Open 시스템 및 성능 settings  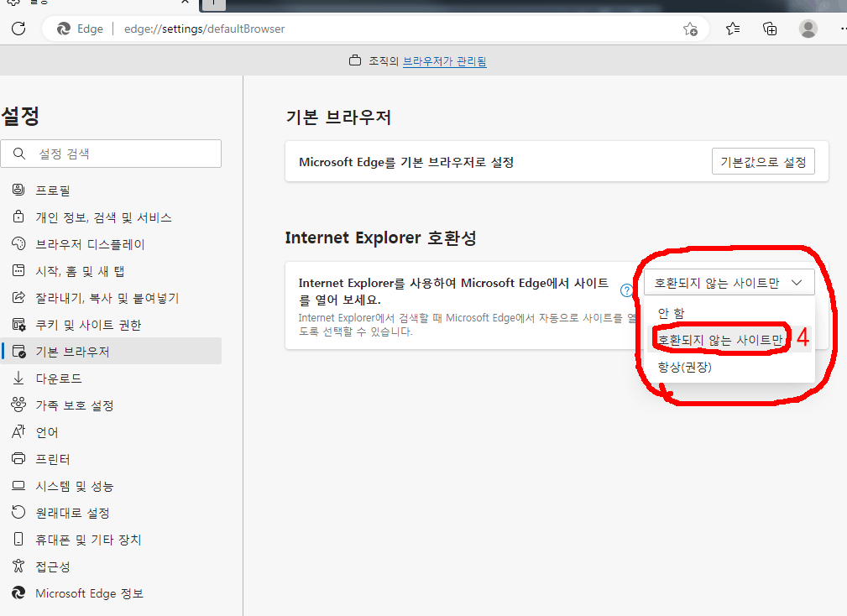111,486
